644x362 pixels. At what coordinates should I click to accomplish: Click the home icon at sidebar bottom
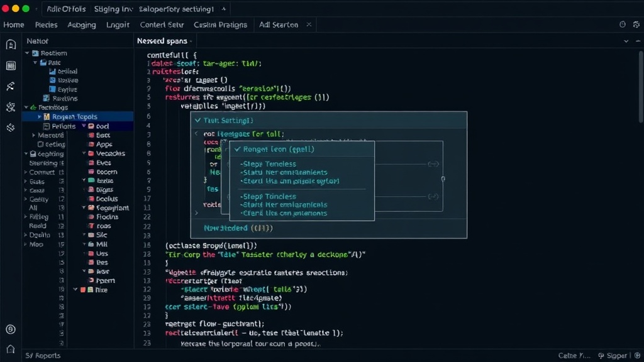(11, 349)
